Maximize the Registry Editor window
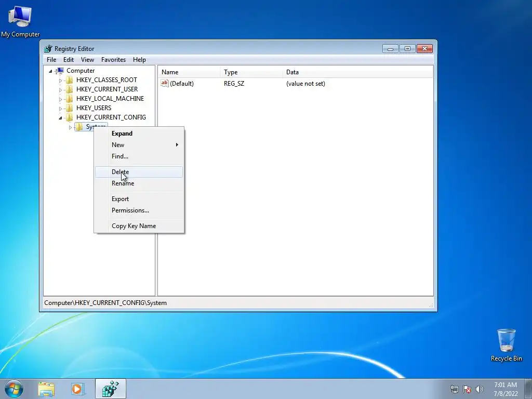Viewport: 532px width, 399px height. (407, 49)
